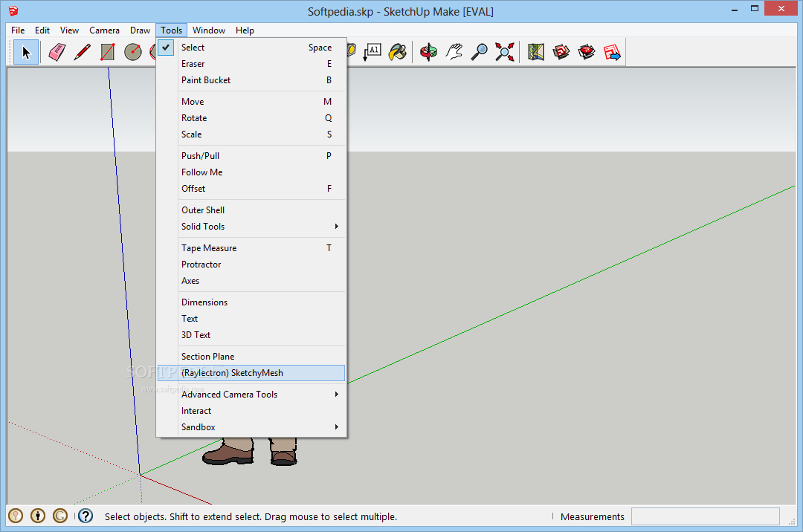Launch (Raylectron) SketchyMesh menu entry

(251, 372)
